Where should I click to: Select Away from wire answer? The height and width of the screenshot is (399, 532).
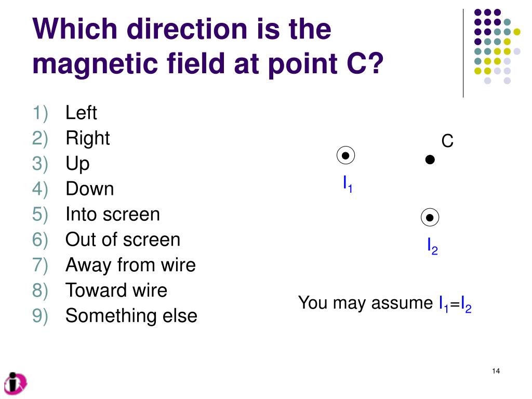click(130, 265)
